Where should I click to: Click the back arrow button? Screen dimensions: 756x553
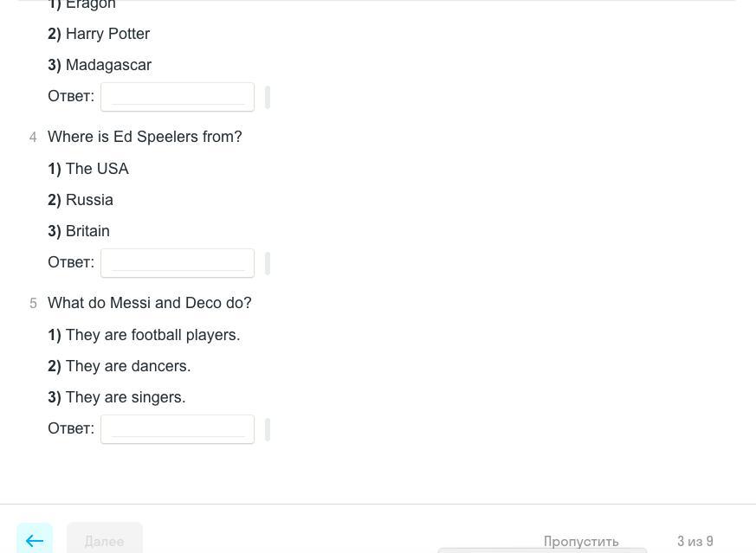point(35,540)
